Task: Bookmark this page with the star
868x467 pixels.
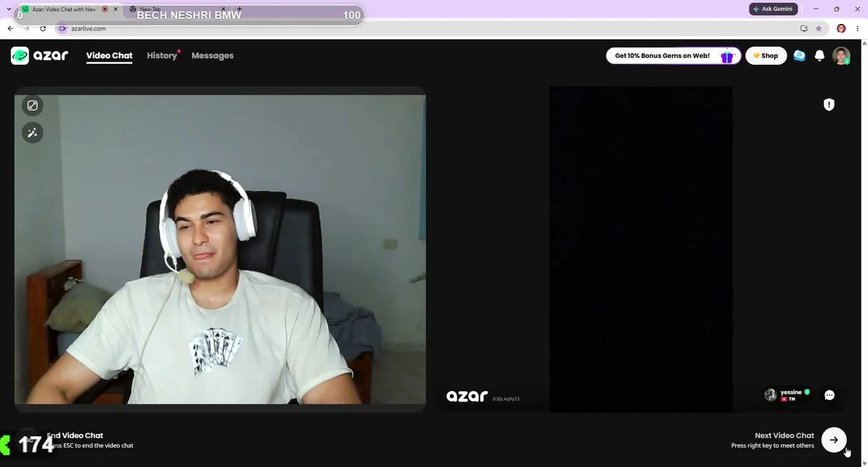Action: 819,29
